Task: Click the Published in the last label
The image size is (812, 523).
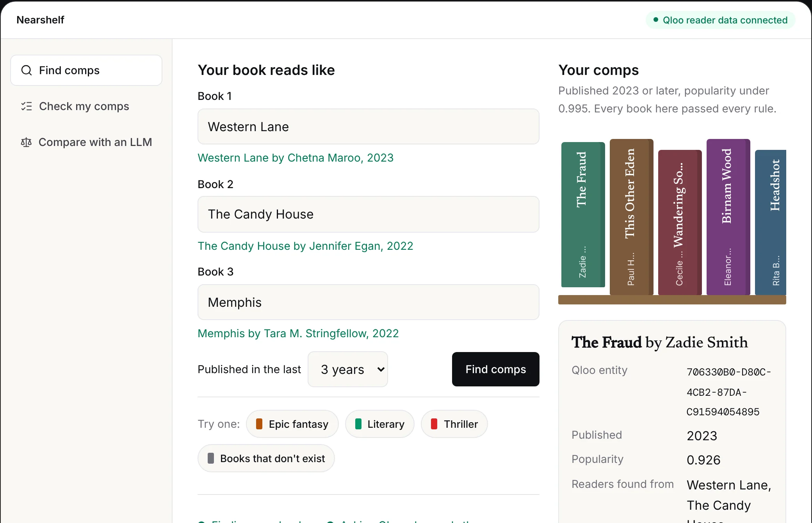Action: (249, 369)
